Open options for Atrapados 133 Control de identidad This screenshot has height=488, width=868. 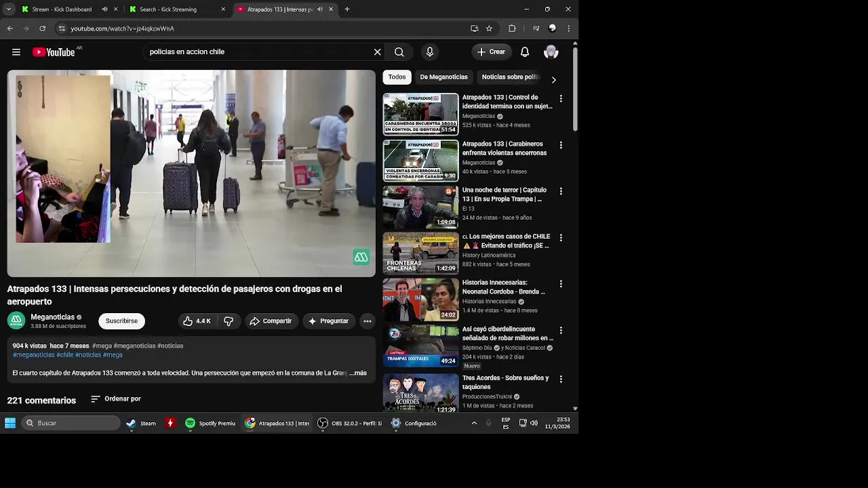pyautogui.click(x=561, y=99)
